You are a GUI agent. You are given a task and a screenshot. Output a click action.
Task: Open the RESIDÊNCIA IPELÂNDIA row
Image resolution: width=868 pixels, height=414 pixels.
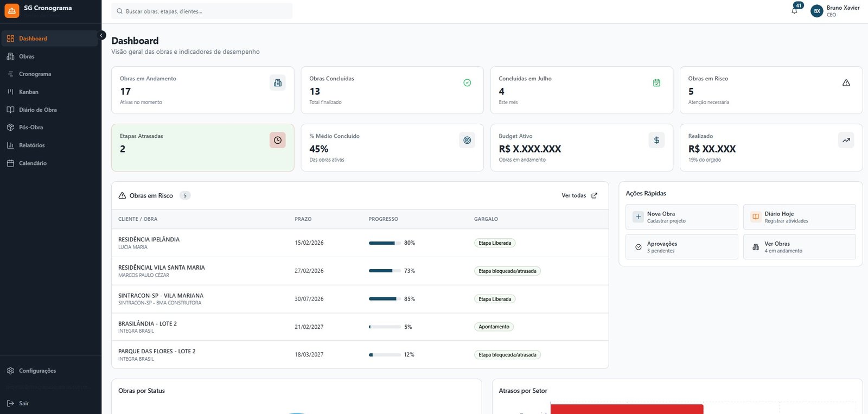pyautogui.click(x=360, y=243)
